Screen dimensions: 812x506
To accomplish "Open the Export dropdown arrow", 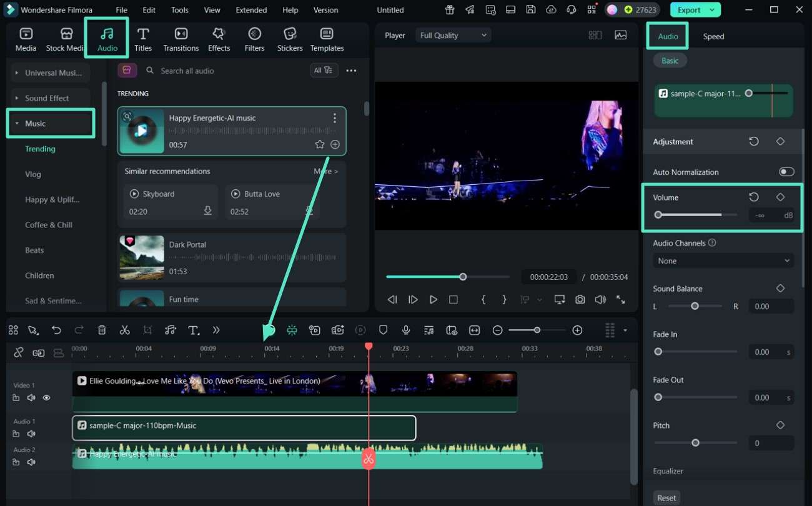I will click(712, 10).
